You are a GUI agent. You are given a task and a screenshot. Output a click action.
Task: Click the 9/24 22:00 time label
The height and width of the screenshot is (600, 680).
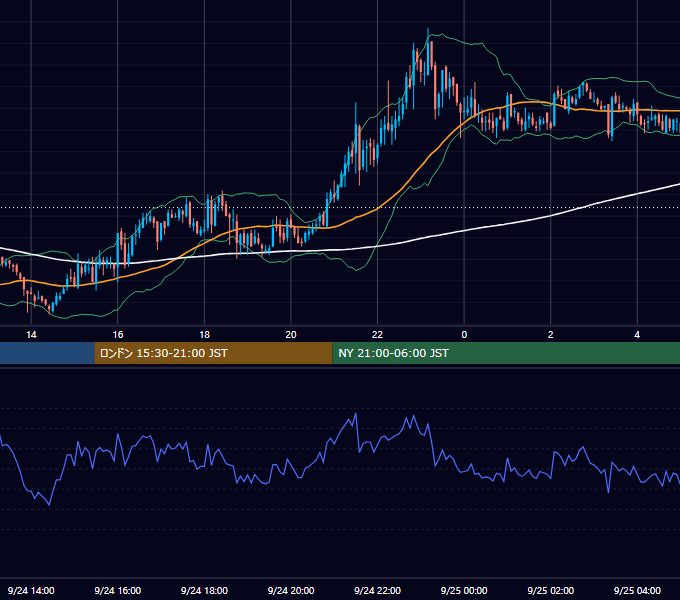click(x=377, y=590)
